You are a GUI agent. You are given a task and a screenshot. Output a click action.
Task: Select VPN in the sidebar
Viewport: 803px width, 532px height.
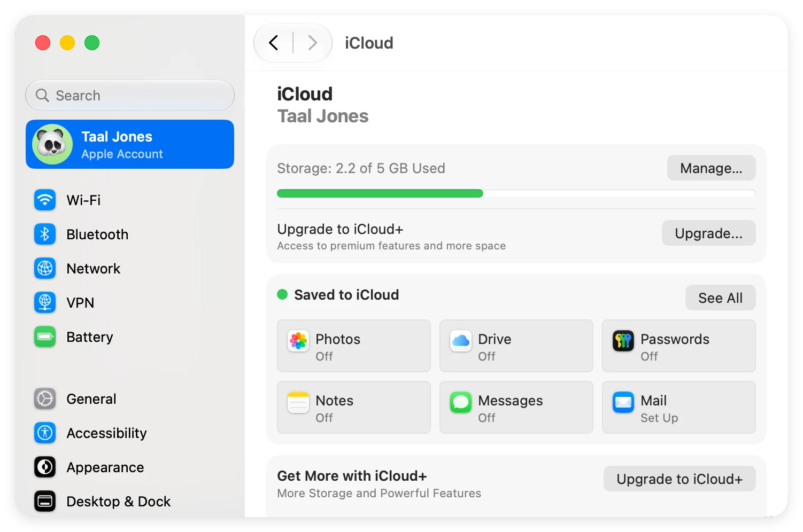(x=130, y=303)
